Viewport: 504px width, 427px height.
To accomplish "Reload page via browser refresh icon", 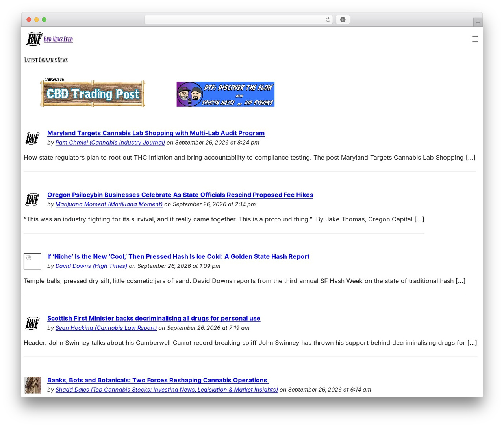I will coord(328,20).
